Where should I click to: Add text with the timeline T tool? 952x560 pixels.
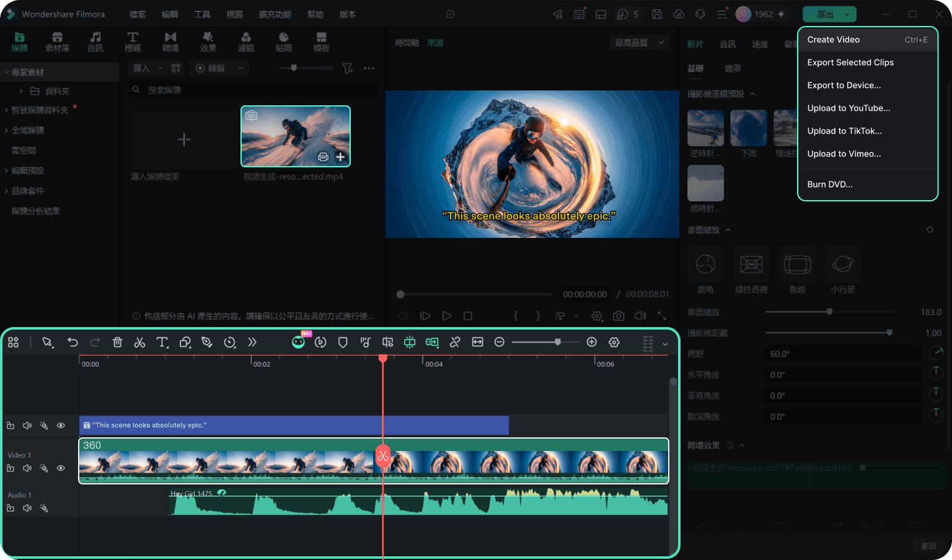(162, 343)
